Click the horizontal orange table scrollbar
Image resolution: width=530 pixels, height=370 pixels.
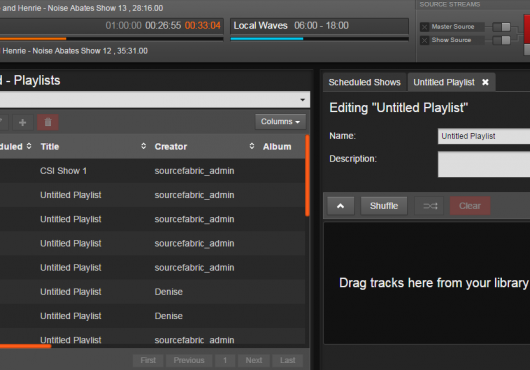pos(25,346)
